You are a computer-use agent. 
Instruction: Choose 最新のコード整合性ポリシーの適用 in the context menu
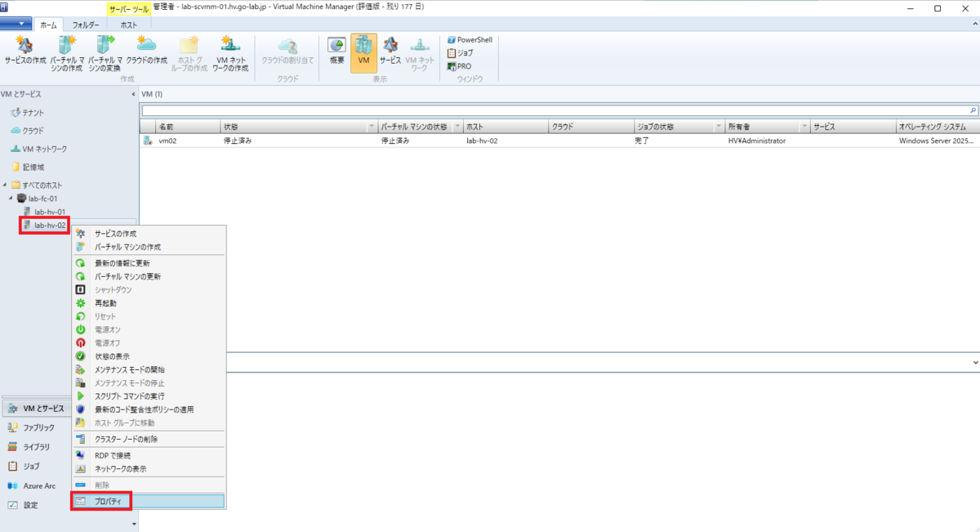coord(149,409)
